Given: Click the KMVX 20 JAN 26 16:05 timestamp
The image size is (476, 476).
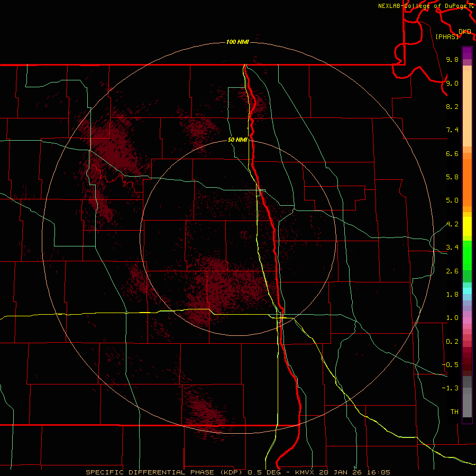Looking at the screenshot, I should point(343,472).
